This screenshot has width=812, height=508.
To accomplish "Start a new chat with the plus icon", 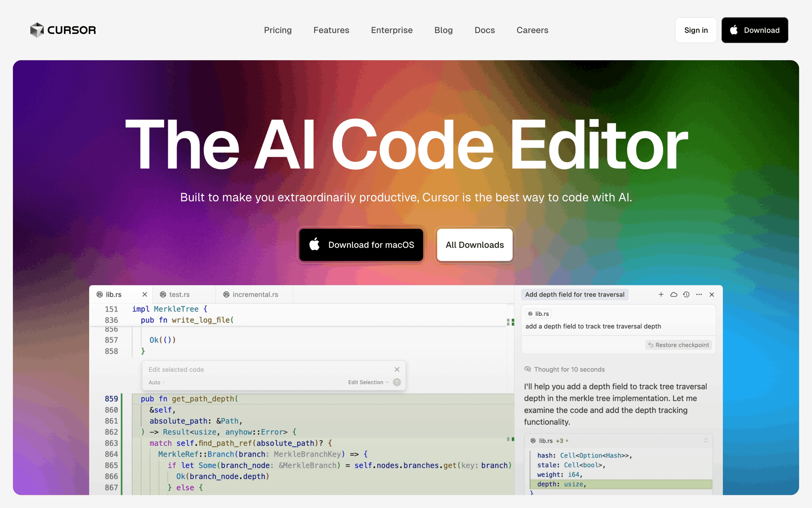I will [661, 294].
